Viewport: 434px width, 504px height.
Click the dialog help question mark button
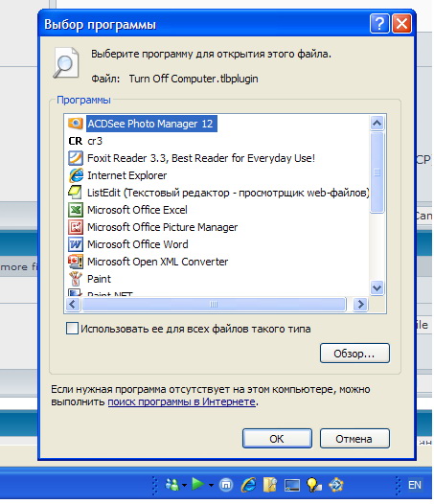tap(379, 23)
